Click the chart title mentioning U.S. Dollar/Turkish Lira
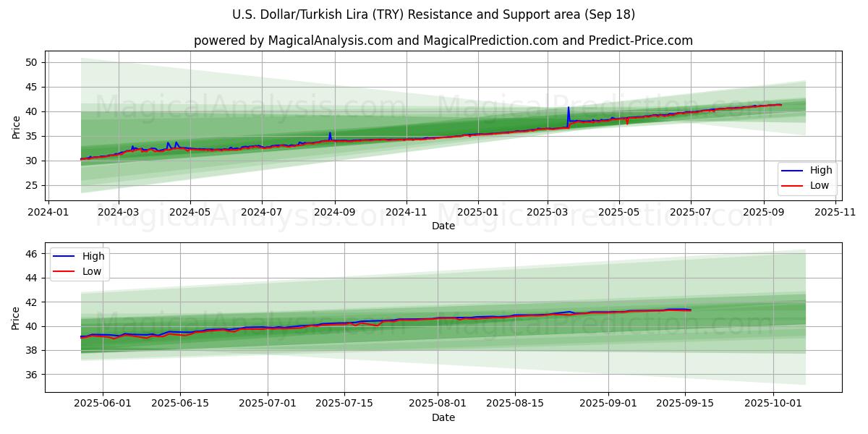 [x=434, y=14]
